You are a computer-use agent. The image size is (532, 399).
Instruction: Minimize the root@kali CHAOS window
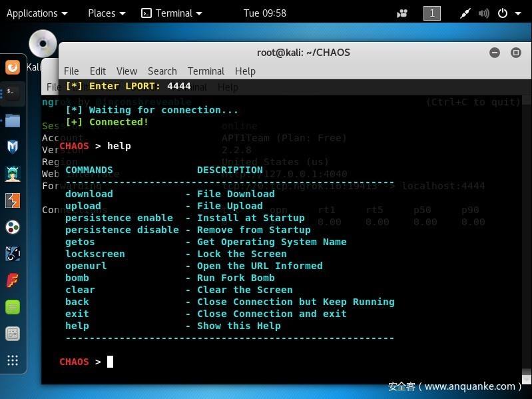495,53
